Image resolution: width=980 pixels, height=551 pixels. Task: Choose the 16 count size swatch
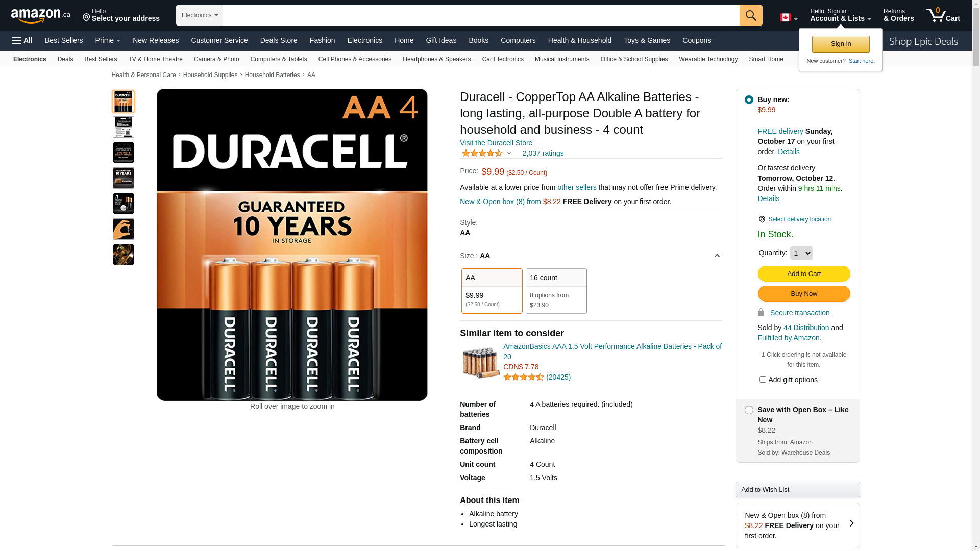point(556,291)
